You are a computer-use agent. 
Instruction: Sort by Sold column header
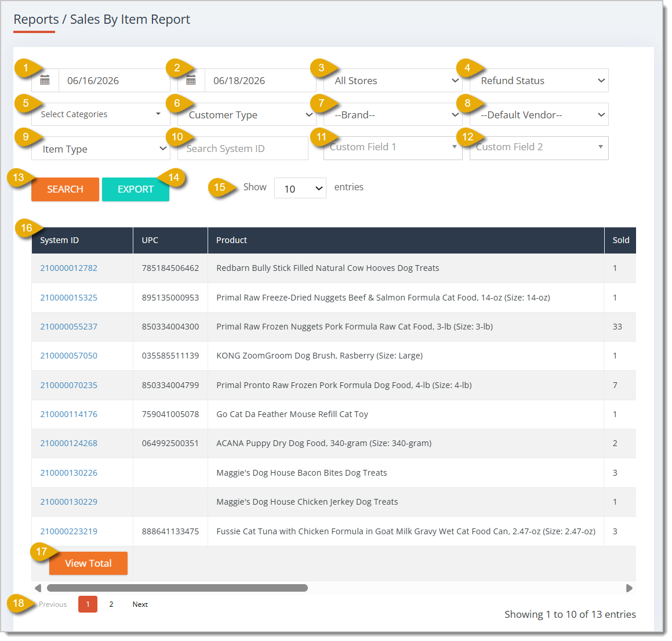[x=620, y=240]
